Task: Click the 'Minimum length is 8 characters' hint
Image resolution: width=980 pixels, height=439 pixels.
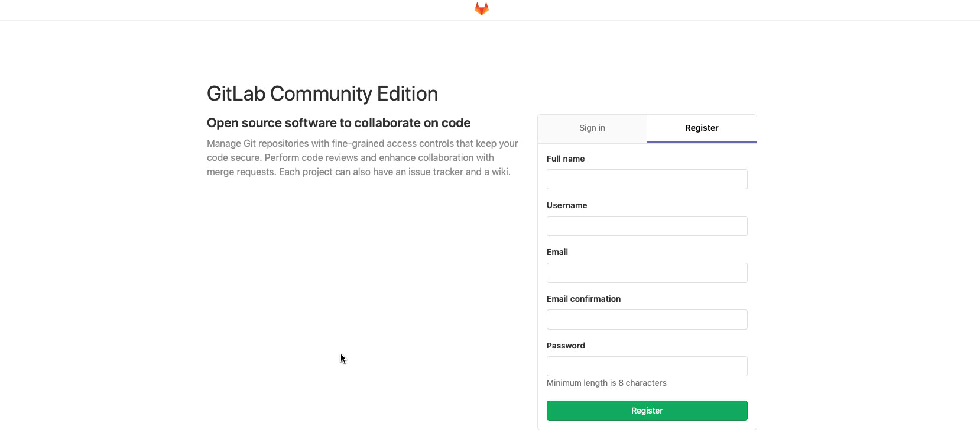Action: point(606,383)
